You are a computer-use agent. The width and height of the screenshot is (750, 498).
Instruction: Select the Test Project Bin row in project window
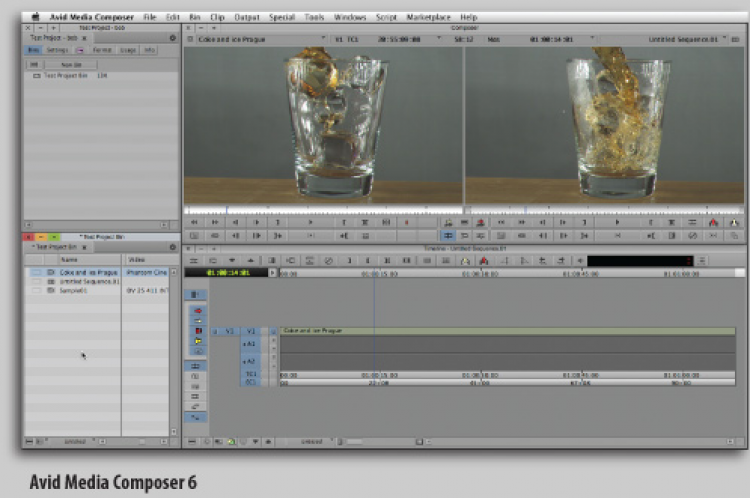[x=100, y=76]
